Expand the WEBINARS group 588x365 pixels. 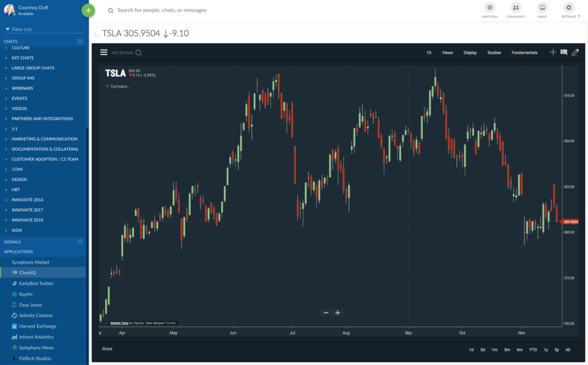(6, 89)
